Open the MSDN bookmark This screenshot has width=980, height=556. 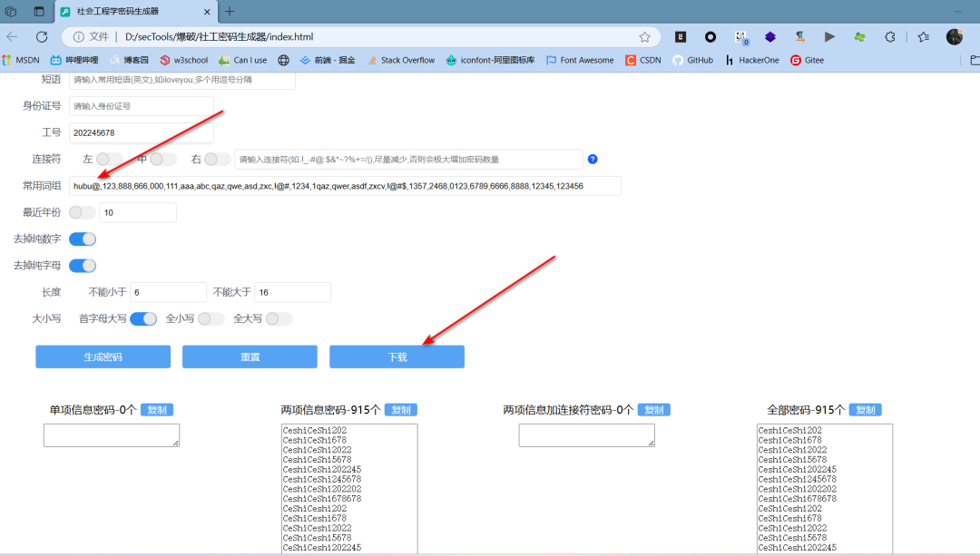(x=21, y=60)
